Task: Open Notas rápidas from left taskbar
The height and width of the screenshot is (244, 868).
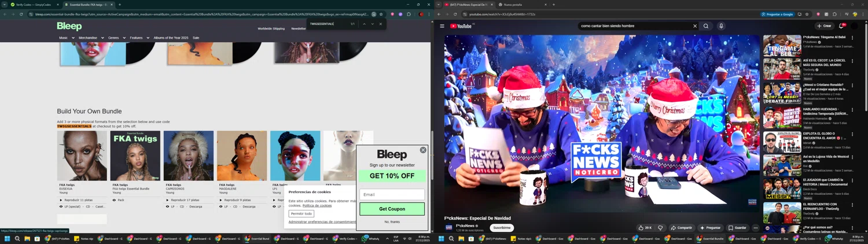Action: coord(84,238)
